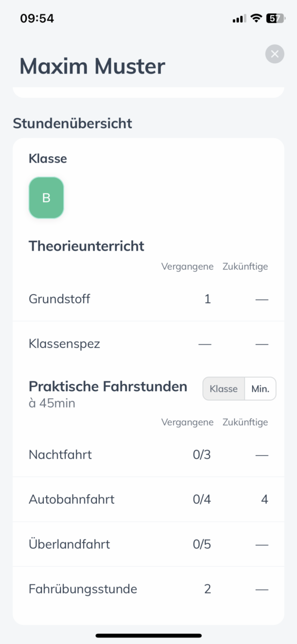
Task: Tap the Praktische Fahrstunden heading
Action: pyautogui.click(x=108, y=386)
